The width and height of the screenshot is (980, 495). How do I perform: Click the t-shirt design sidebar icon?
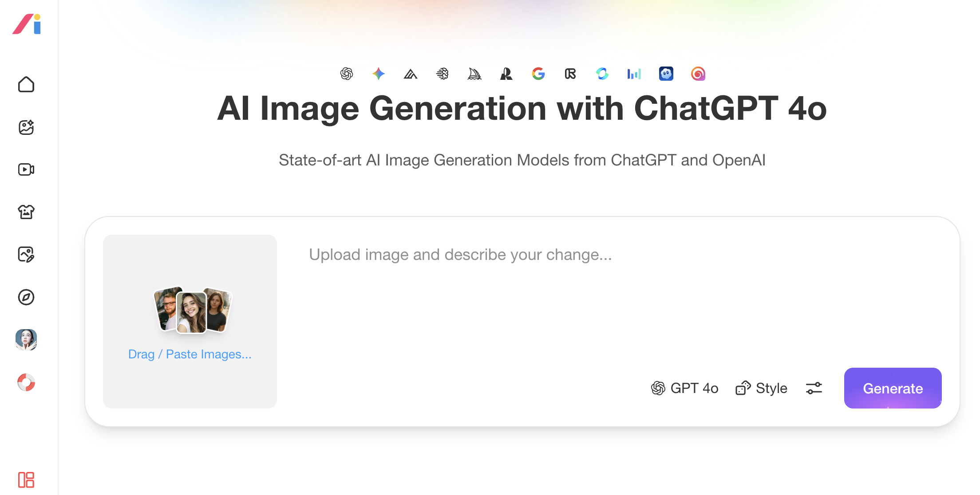pos(26,212)
